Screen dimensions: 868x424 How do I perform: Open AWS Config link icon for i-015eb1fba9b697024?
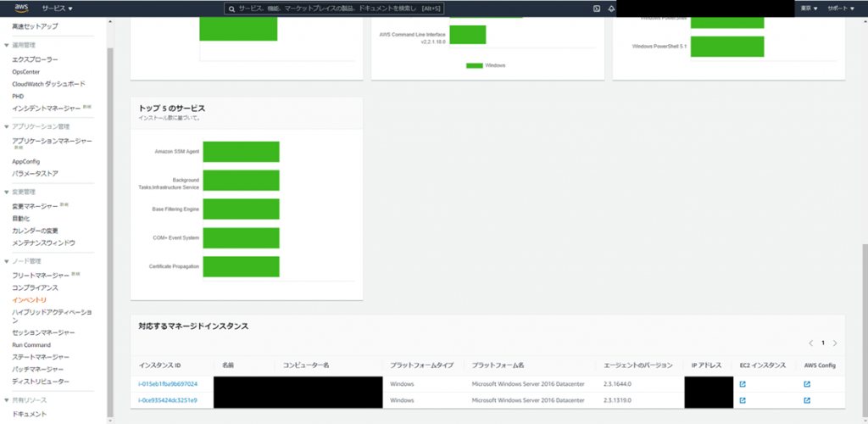click(x=807, y=384)
